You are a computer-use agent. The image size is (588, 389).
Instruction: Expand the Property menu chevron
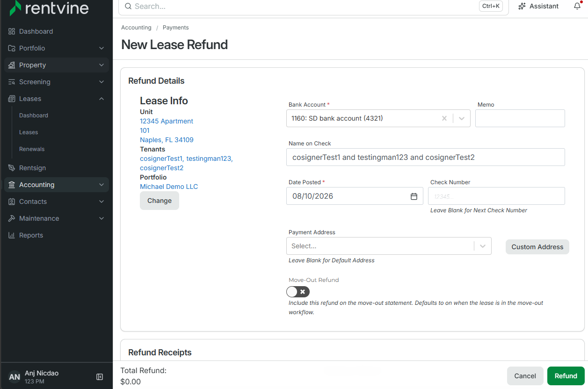coord(102,65)
